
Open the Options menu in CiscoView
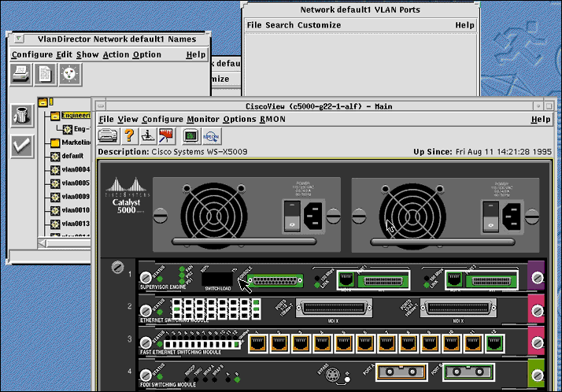[x=239, y=120]
